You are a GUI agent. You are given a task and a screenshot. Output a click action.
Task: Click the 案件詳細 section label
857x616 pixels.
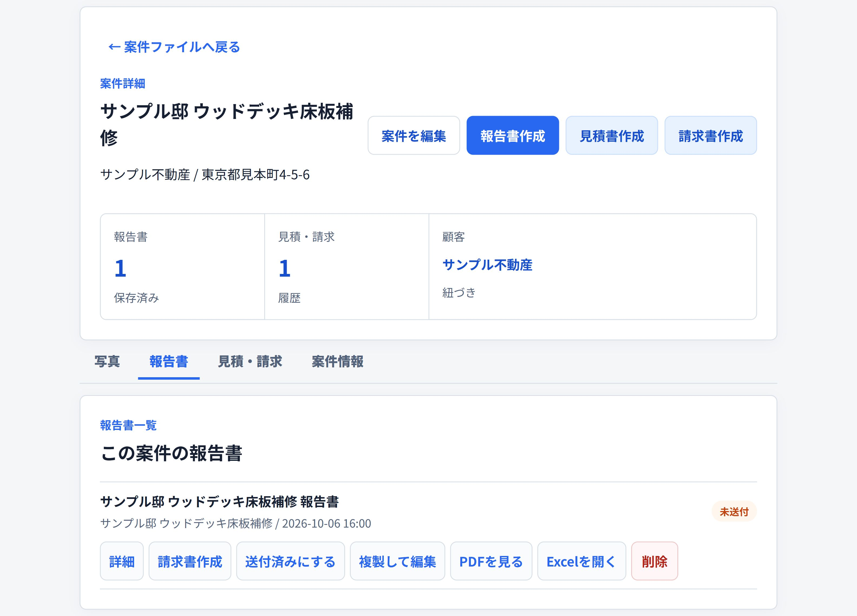[x=123, y=84]
